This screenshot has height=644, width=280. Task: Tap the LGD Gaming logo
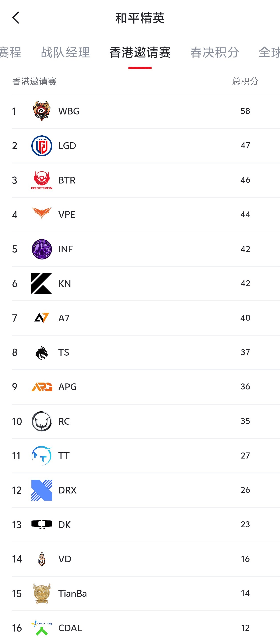(x=42, y=146)
